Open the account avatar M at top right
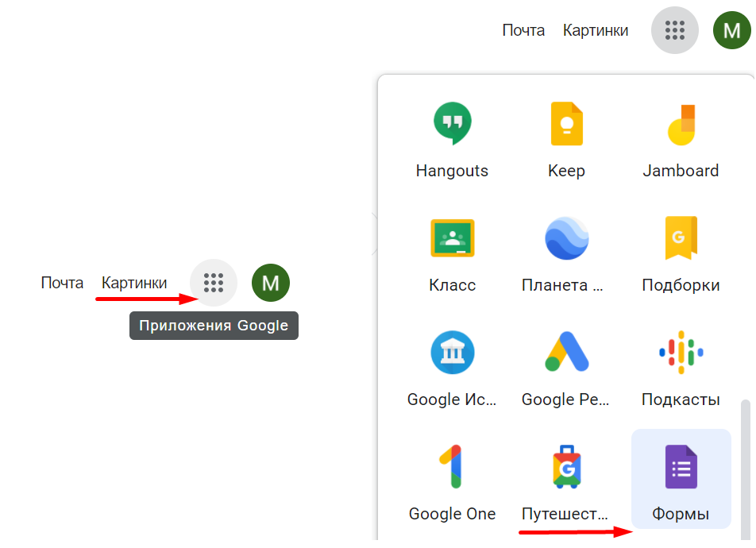 click(731, 30)
